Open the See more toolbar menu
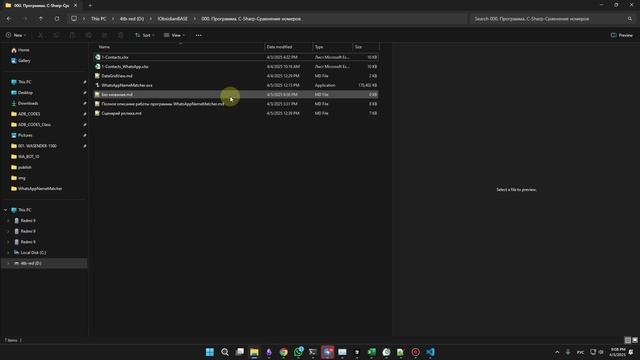Image resolution: width=640 pixels, height=360 pixels. click(x=198, y=36)
